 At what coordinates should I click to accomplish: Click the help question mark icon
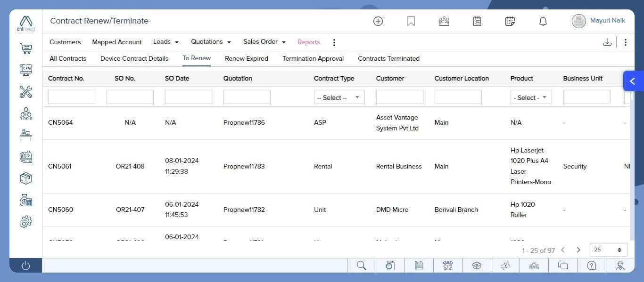coord(592,266)
